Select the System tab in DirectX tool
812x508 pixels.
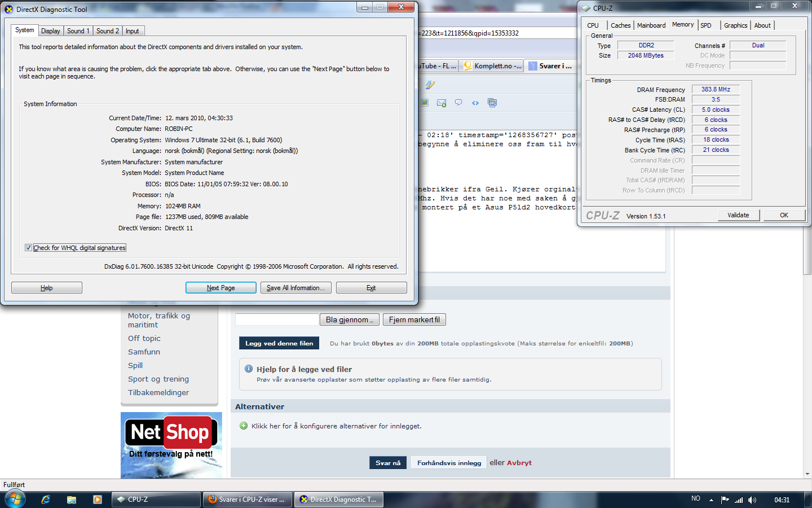point(25,30)
